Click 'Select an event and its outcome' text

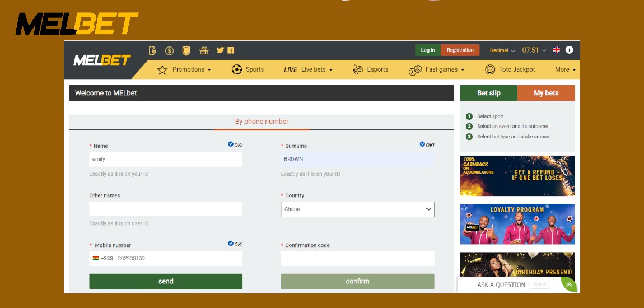(x=512, y=126)
